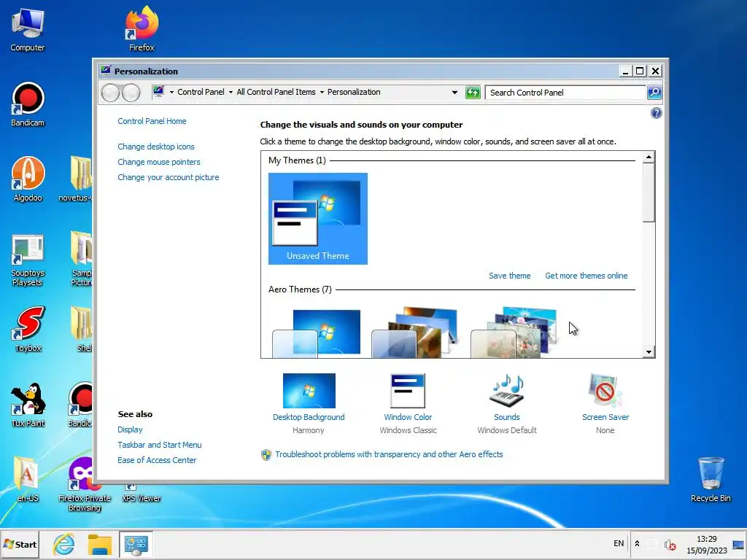Click the theme list scroll down arrow
This screenshot has width=747, height=560.
point(649,352)
